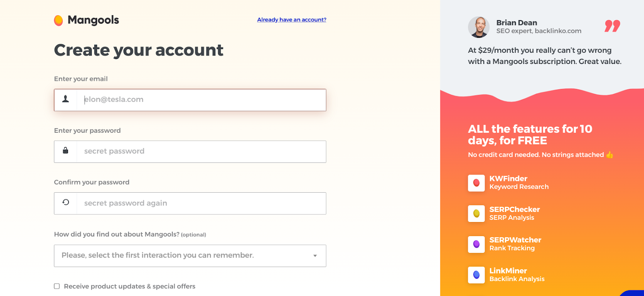644x296 pixels.
Task: Focus the confirm password input field
Action: (201, 203)
